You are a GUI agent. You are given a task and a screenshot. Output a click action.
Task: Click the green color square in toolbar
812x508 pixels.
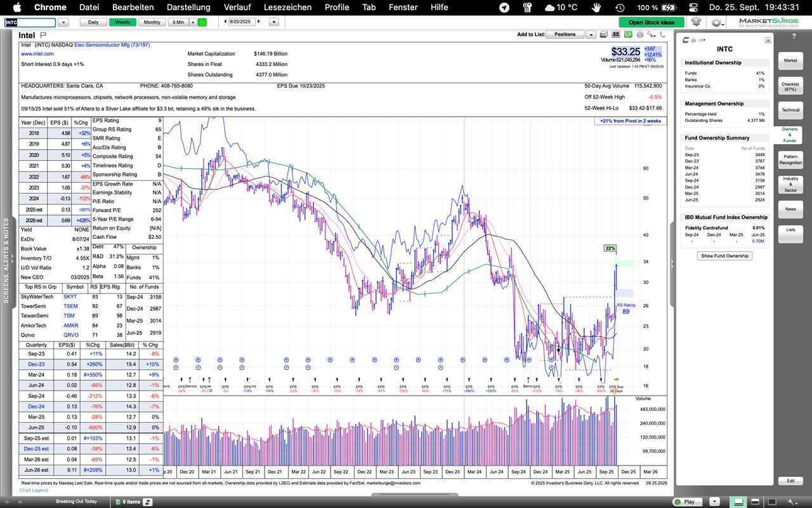point(202,22)
